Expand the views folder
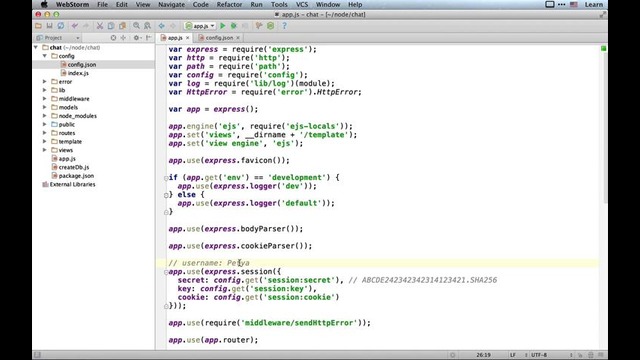Screen dimensions: 640x360 point(45,150)
